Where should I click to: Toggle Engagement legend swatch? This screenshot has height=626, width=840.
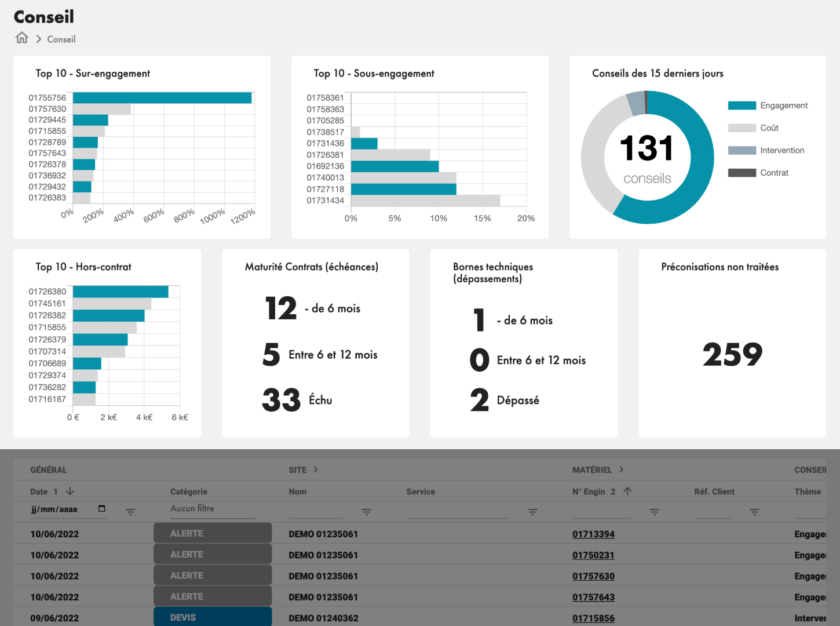coord(742,105)
